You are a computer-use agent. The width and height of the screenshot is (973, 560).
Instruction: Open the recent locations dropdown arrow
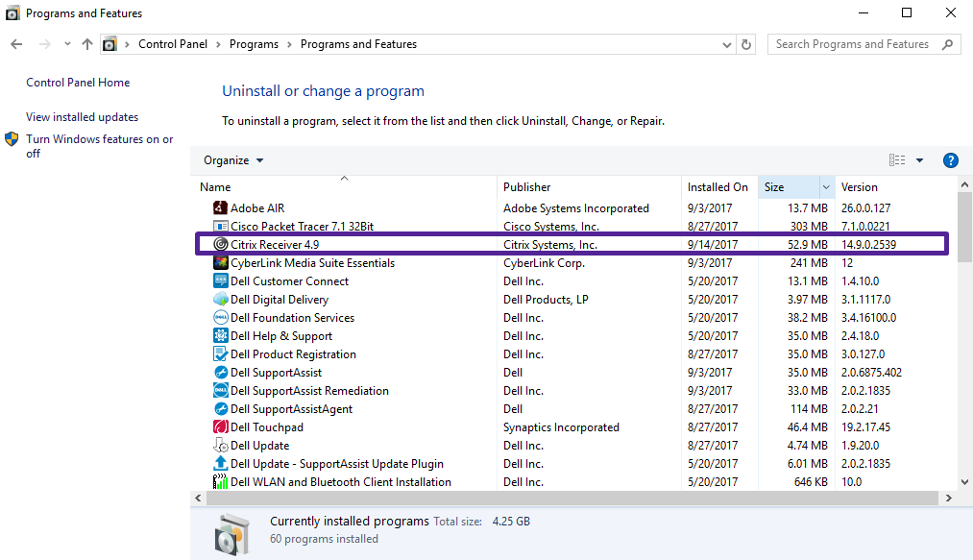(x=67, y=44)
